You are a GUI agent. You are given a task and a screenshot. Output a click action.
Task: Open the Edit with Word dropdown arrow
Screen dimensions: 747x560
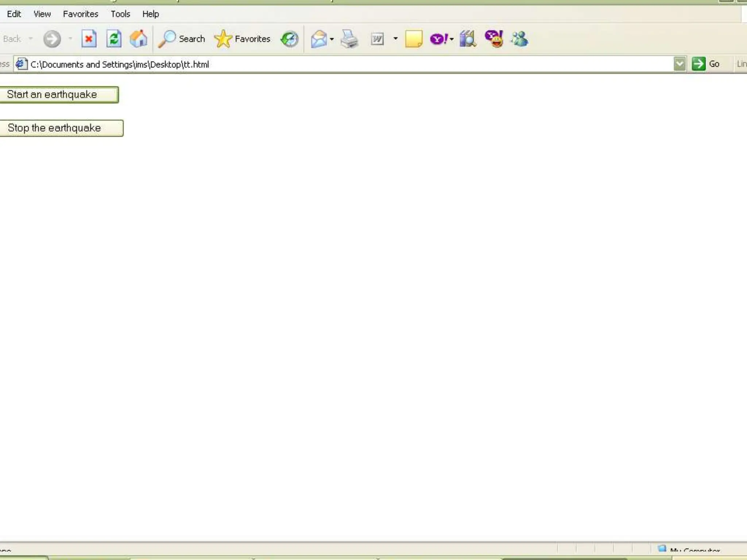(395, 39)
